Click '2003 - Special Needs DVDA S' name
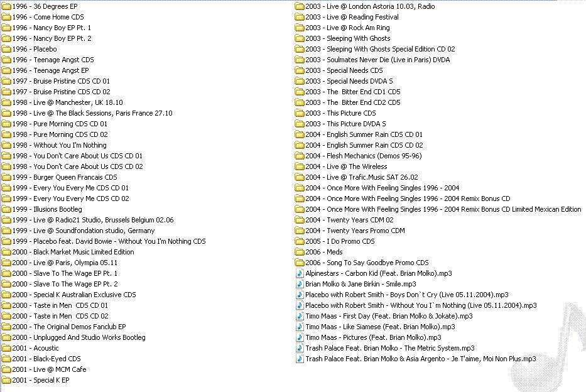This screenshot has height=392, width=586. coord(349,81)
